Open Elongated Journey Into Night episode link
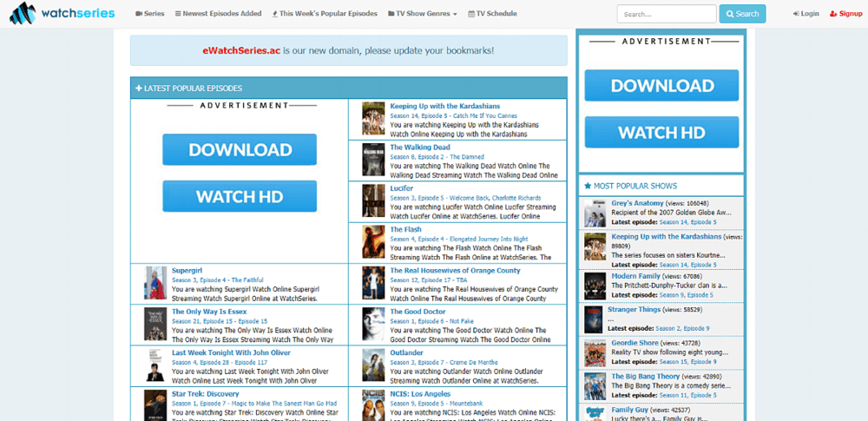 pos(459,239)
